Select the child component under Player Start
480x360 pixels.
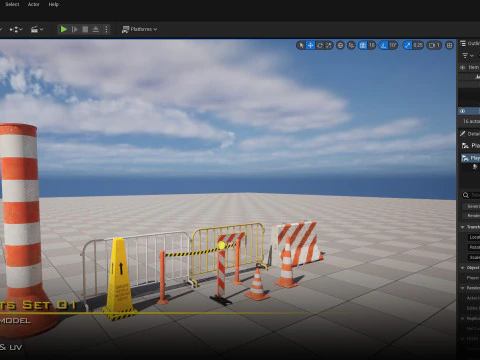point(475,167)
